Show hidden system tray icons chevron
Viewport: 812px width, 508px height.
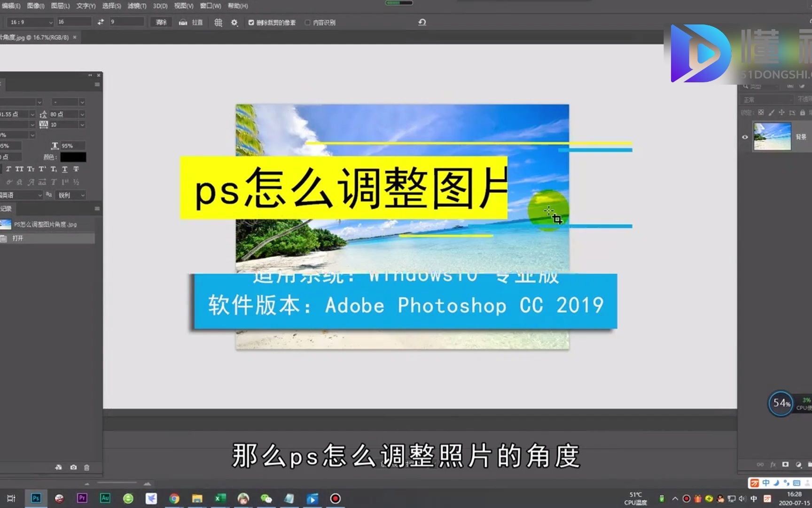[x=675, y=499]
